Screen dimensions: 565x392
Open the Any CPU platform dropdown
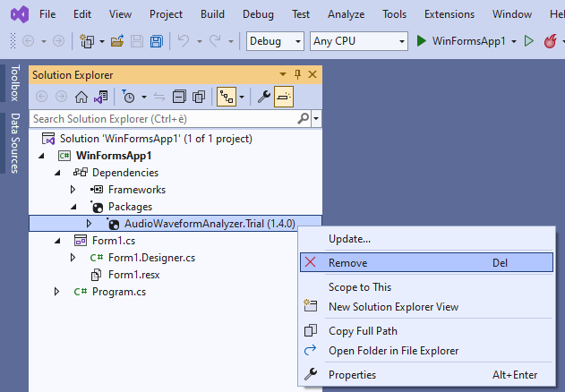[356, 41]
